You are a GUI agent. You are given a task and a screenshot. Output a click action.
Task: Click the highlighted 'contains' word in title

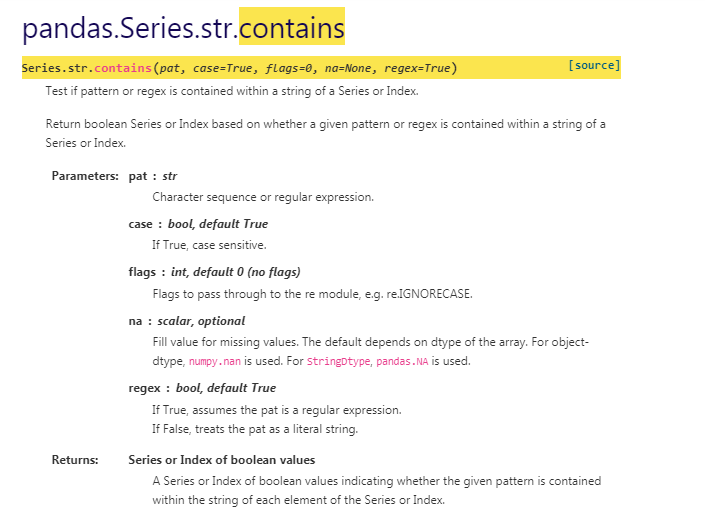(x=292, y=27)
